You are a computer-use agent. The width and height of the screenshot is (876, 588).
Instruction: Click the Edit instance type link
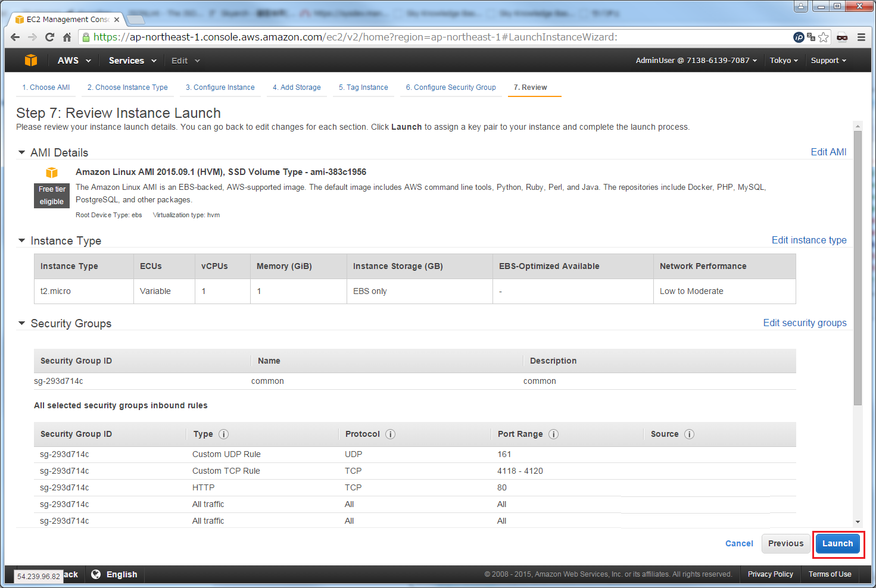[809, 240]
